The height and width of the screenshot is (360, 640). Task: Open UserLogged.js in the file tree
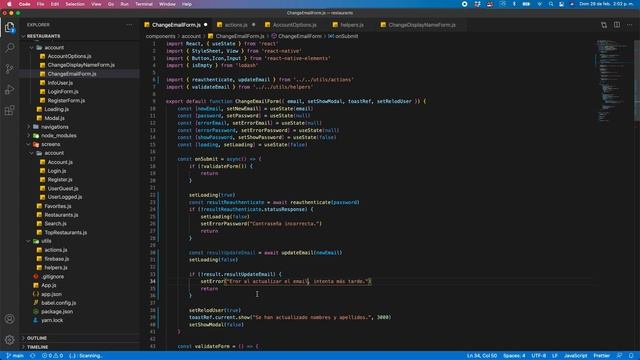click(x=64, y=197)
